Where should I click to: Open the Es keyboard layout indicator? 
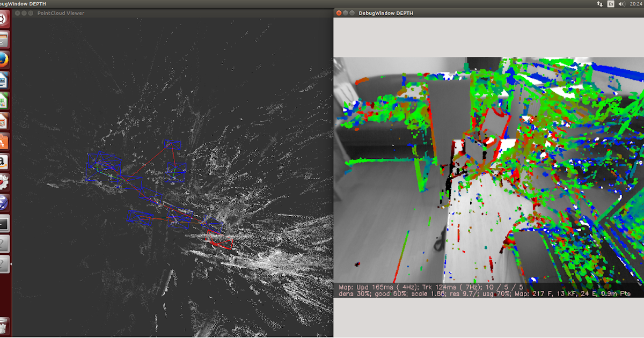[611, 4]
